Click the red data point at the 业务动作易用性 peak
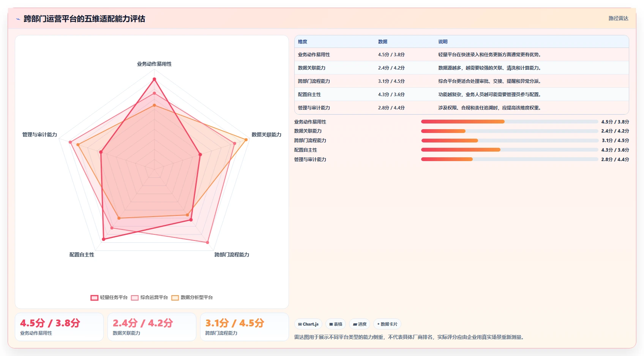 pos(154,79)
